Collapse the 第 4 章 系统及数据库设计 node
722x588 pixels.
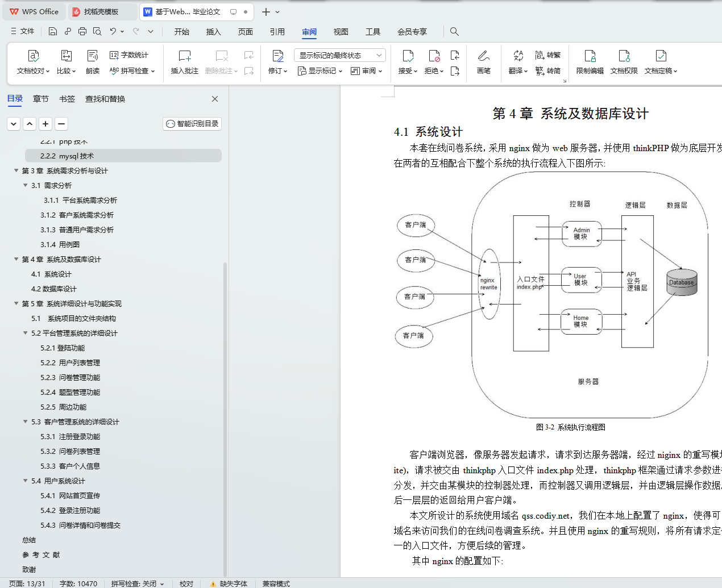16,259
